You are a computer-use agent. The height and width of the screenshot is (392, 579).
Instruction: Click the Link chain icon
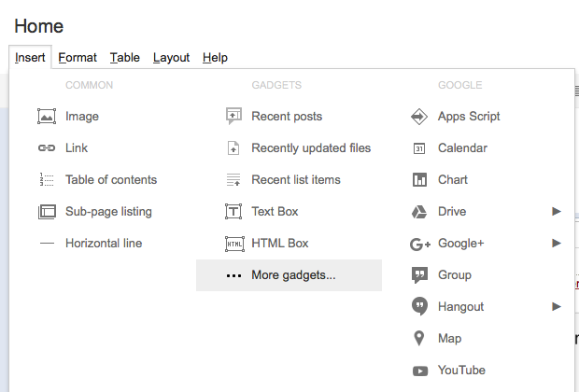click(47, 148)
